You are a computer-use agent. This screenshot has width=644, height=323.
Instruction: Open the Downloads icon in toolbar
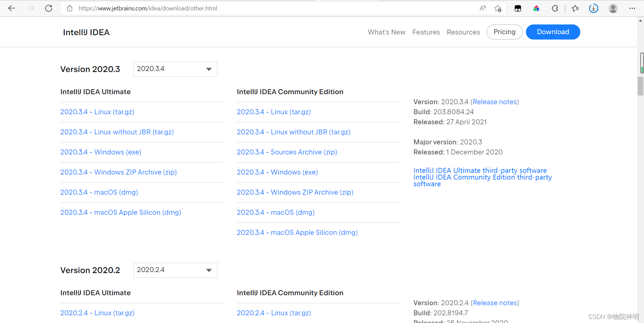click(594, 8)
